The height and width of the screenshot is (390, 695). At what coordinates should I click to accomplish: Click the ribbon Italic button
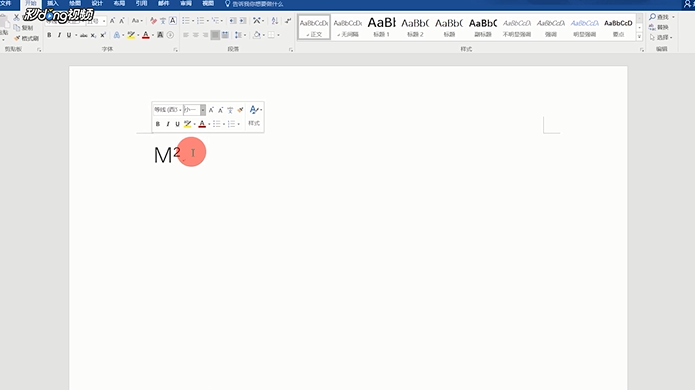click(59, 35)
